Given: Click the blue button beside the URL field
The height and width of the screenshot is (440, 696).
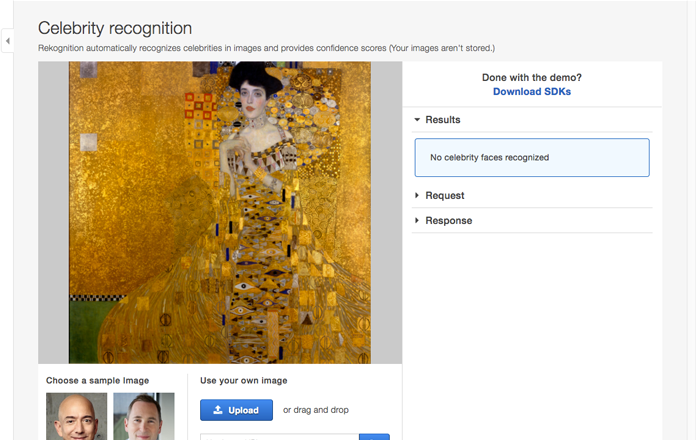Looking at the screenshot, I should 374,437.
